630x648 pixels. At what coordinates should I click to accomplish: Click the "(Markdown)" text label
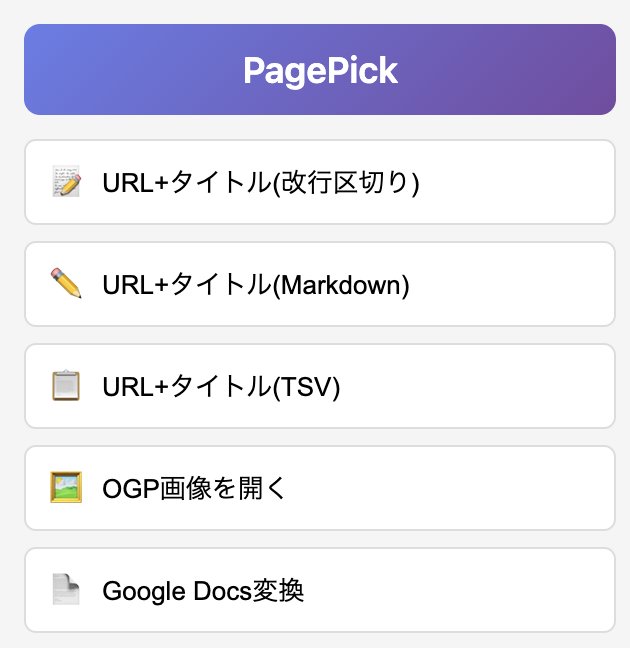[341, 285]
